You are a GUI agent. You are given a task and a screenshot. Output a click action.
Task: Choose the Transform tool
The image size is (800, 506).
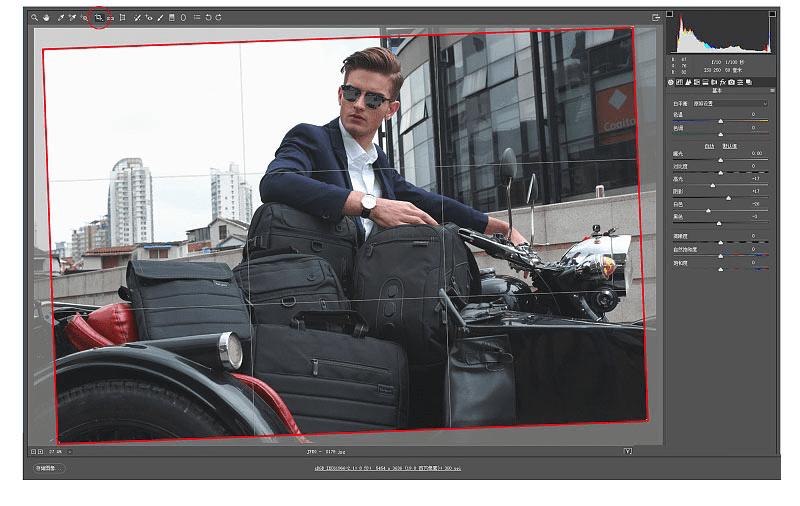pos(122,17)
